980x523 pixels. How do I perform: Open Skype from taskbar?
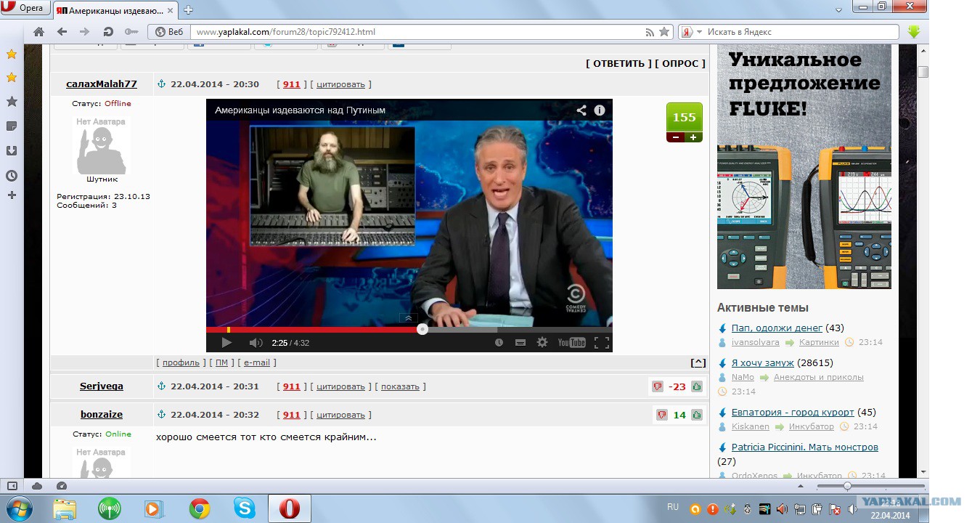click(x=245, y=508)
